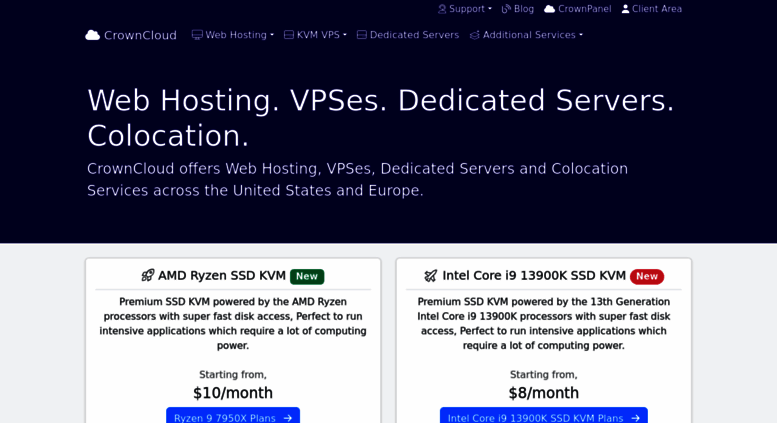The image size is (777, 423).
Task: Open the Support menu
Action: 465,9
